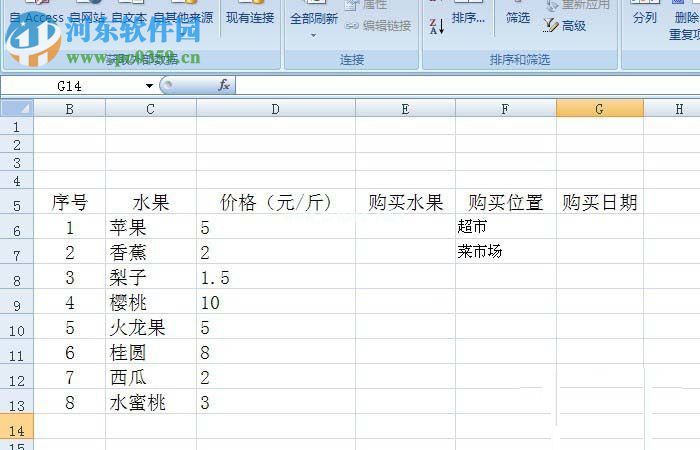Screen dimensions: 700x450
Task: Select the highlighted row 14 header
Action: [x=17, y=427]
